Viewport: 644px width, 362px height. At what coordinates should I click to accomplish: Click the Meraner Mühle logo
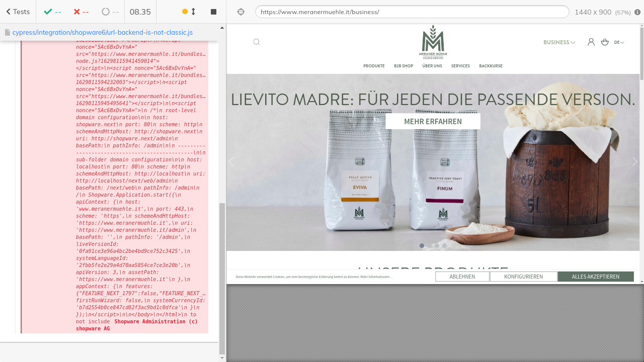point(433,41)
